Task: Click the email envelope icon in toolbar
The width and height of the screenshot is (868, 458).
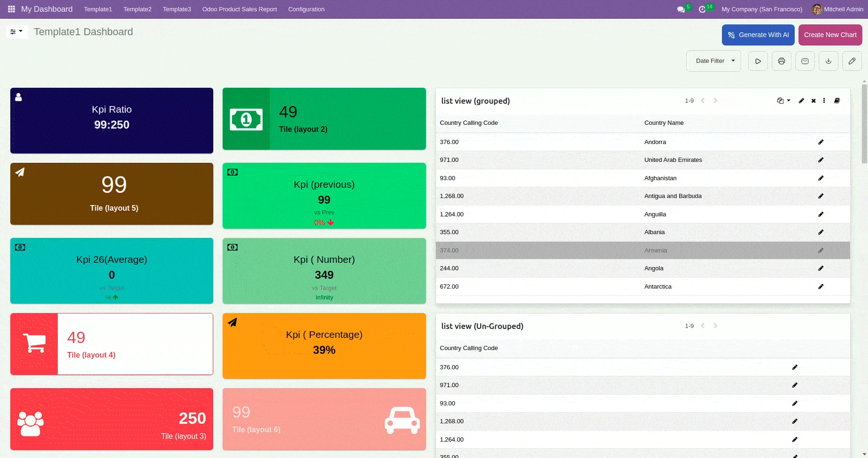Action: coord(805,61)
